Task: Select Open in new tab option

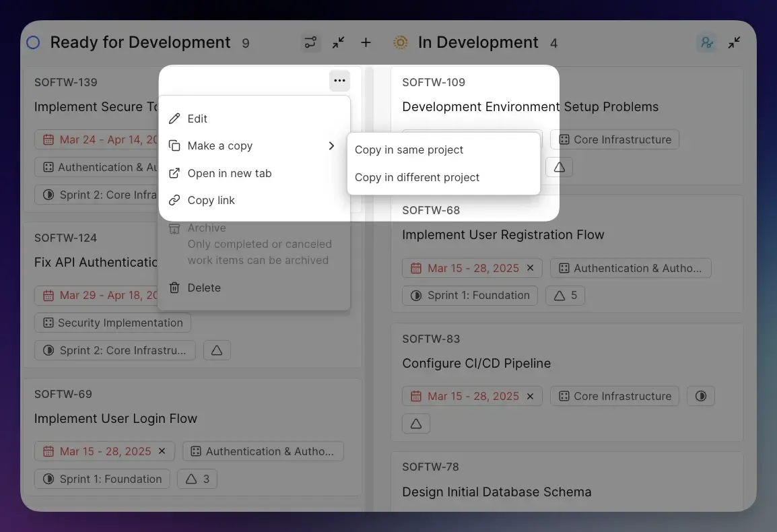Action: 230,173
